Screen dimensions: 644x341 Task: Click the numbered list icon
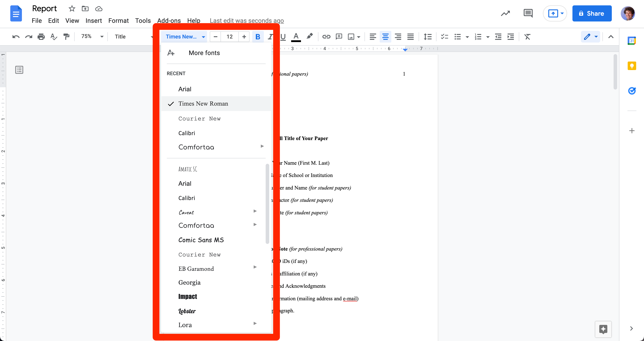(477, 37)
